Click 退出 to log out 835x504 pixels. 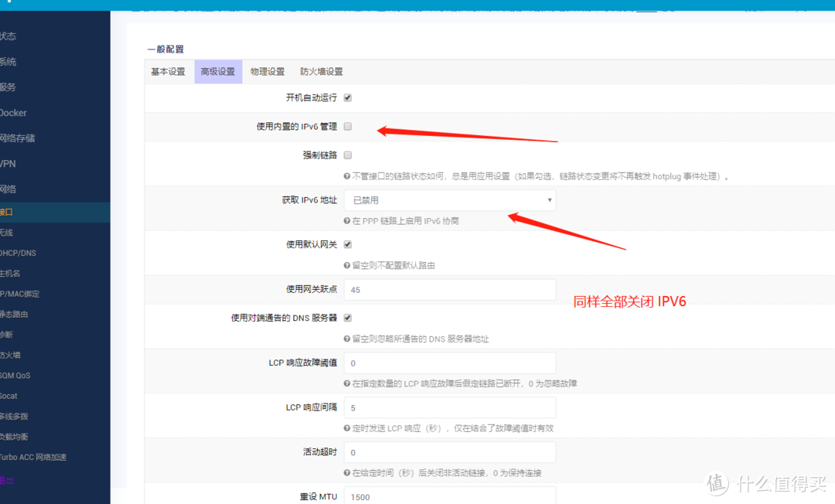pos(8,479)
